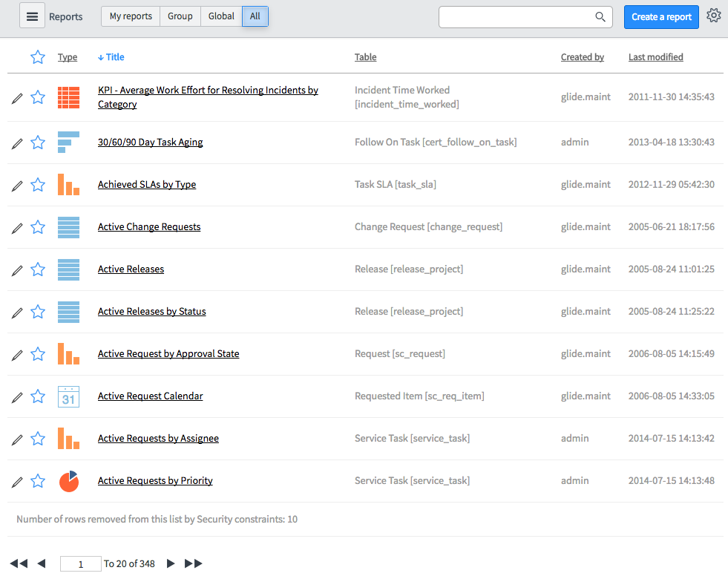Click the list icon on the Active Releases row

click(69, 269)
